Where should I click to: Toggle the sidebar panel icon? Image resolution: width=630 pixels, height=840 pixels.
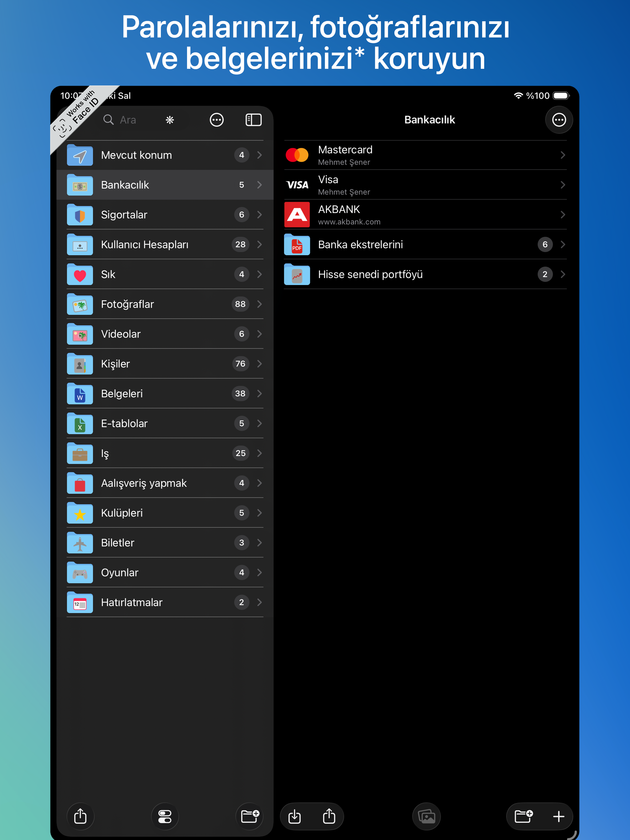253,120
